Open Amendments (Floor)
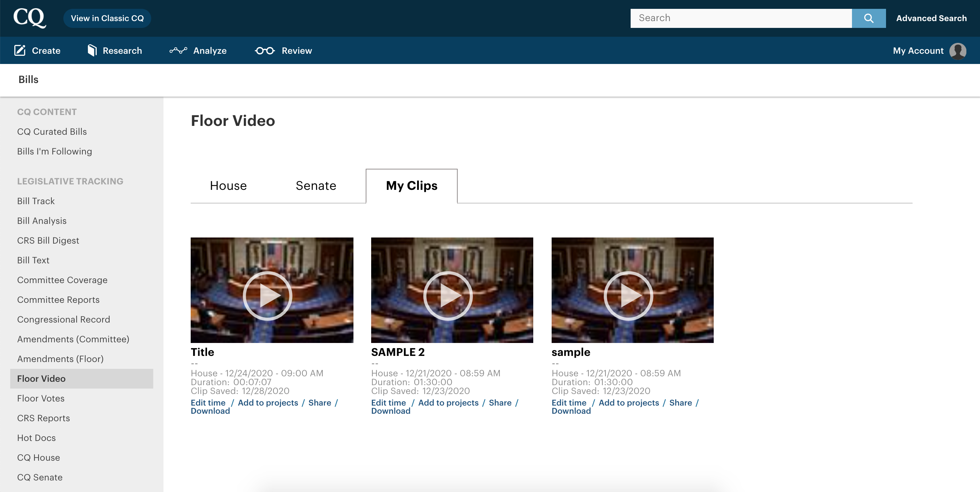 click(x=60, y=359)
